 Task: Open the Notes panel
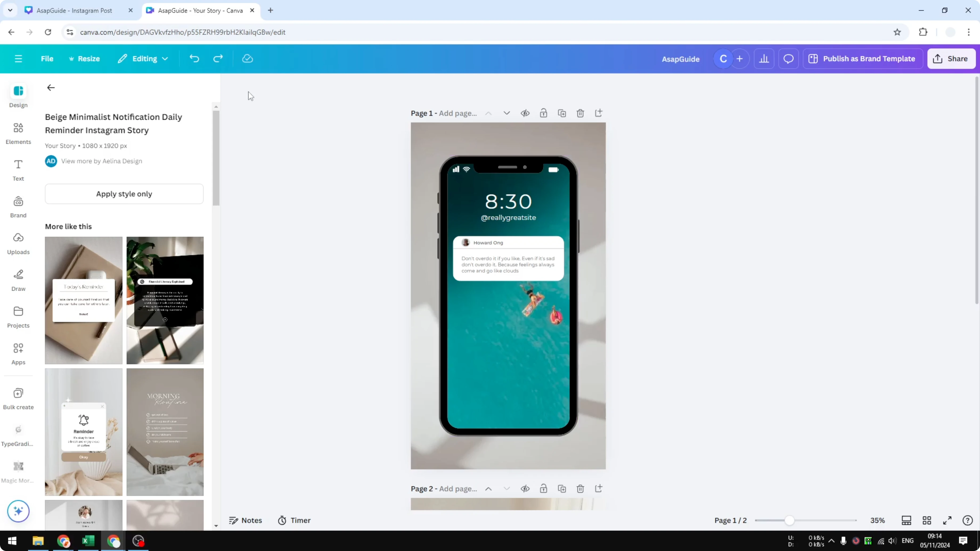245,520
